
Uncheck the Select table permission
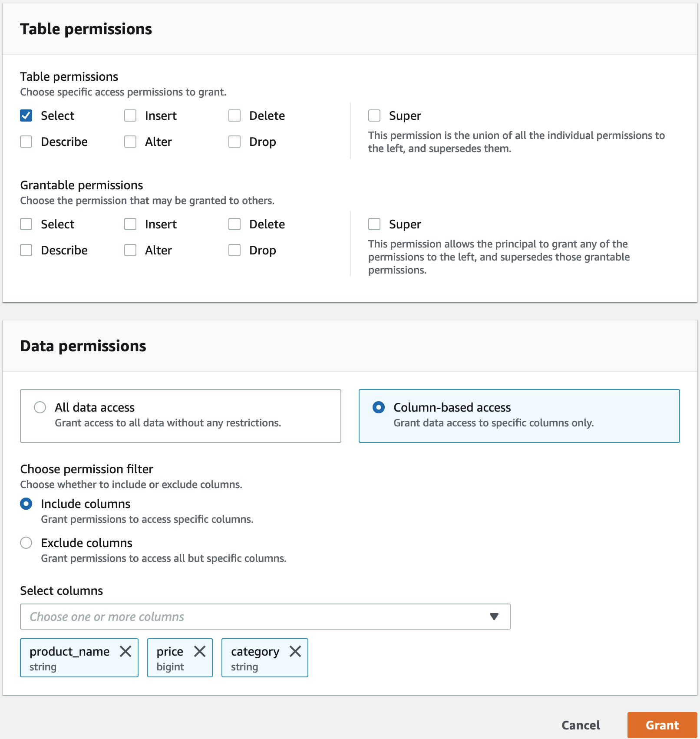(x=26, y=115)
